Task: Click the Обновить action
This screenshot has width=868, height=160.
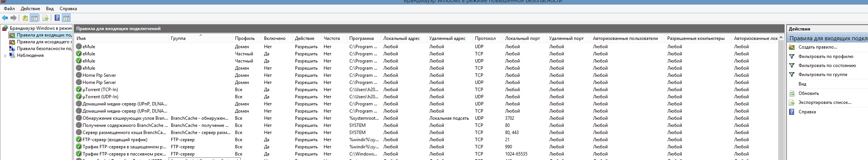Action: tap(809, 93)
